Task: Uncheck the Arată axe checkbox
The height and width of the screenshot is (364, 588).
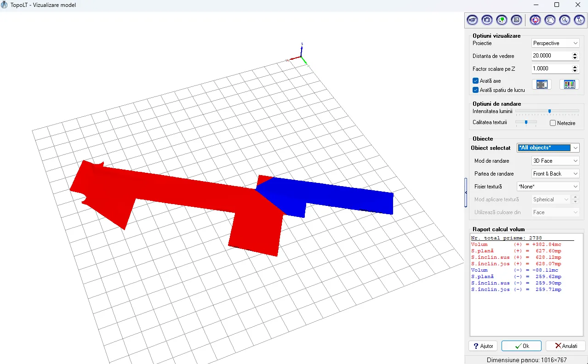Action: point(476,81)
